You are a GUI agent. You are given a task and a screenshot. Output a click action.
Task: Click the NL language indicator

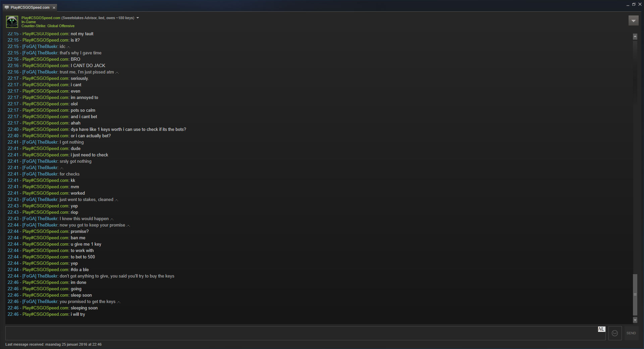point(601,329)
